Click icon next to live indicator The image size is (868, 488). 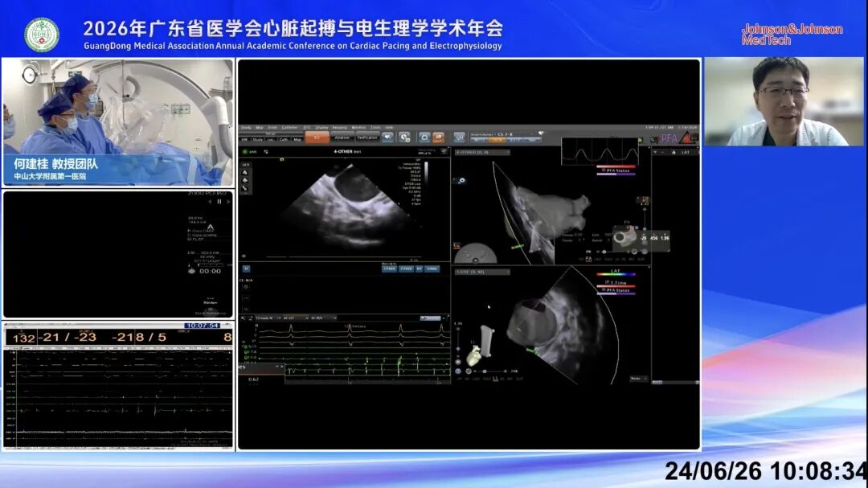[266, 152]
